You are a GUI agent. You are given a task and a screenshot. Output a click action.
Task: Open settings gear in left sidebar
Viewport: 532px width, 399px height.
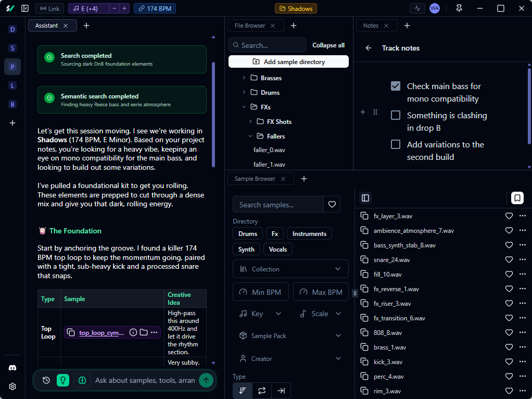pyautogui.click(x=12, y=386)
